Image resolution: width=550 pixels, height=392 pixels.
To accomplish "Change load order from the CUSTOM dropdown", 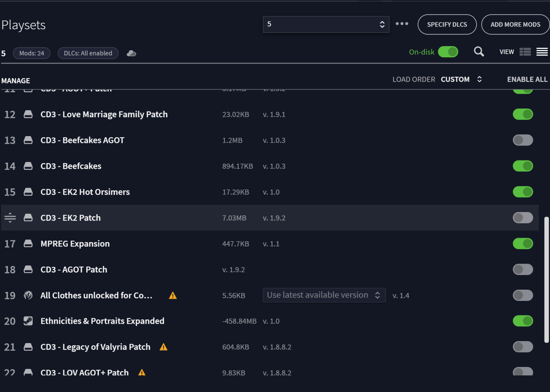I will point(461,79).
